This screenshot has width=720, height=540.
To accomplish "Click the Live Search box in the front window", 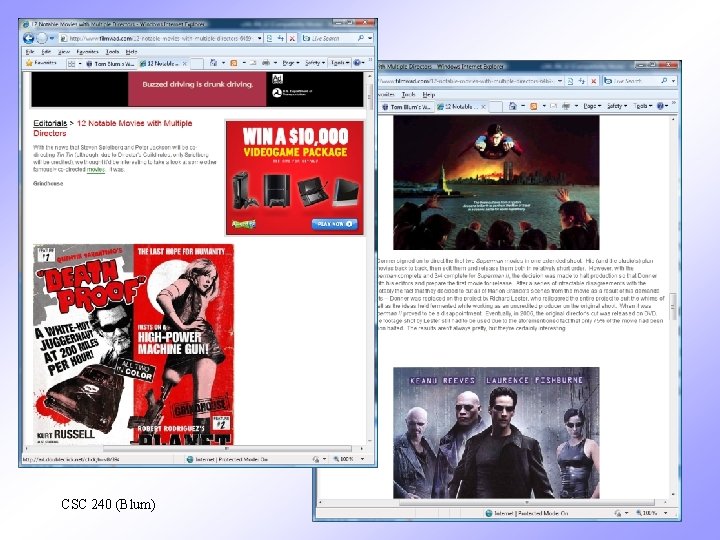I will 328,39.
